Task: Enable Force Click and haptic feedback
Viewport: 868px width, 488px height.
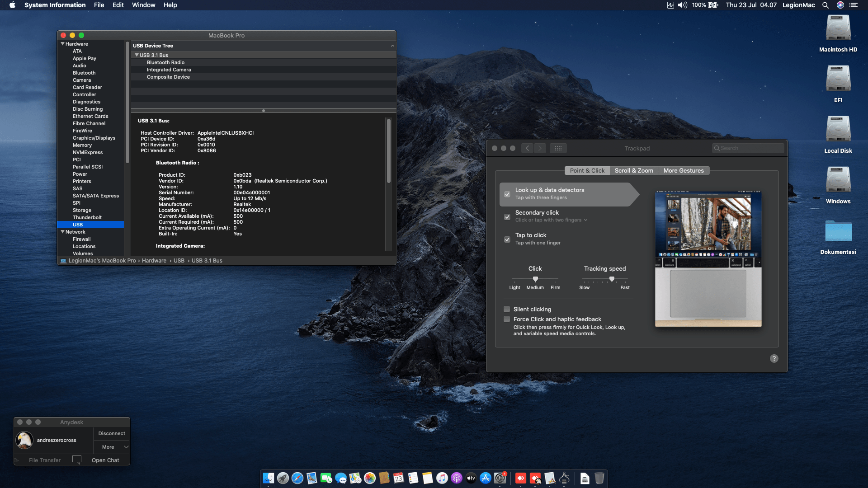Action: point(507,319)
